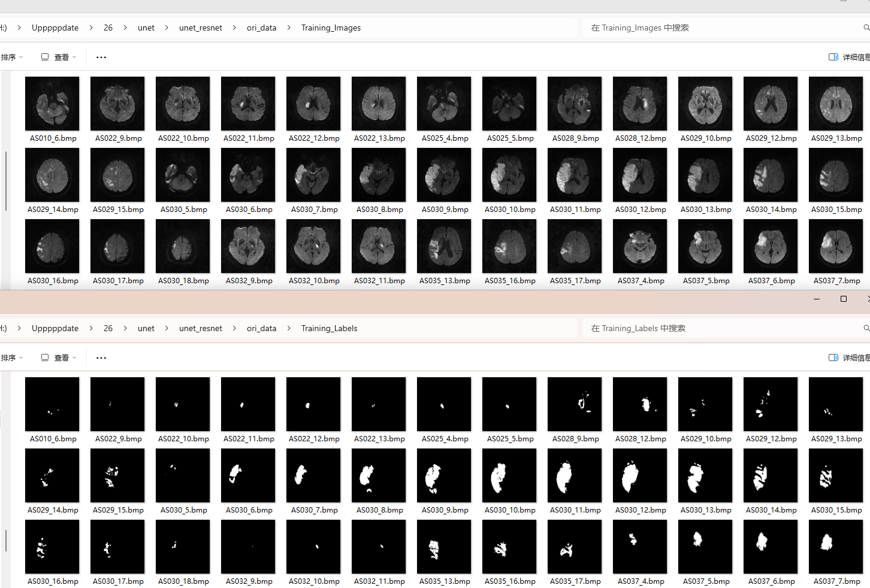Select AS035_13.bmp thumbnail in Training_Images

444,246
